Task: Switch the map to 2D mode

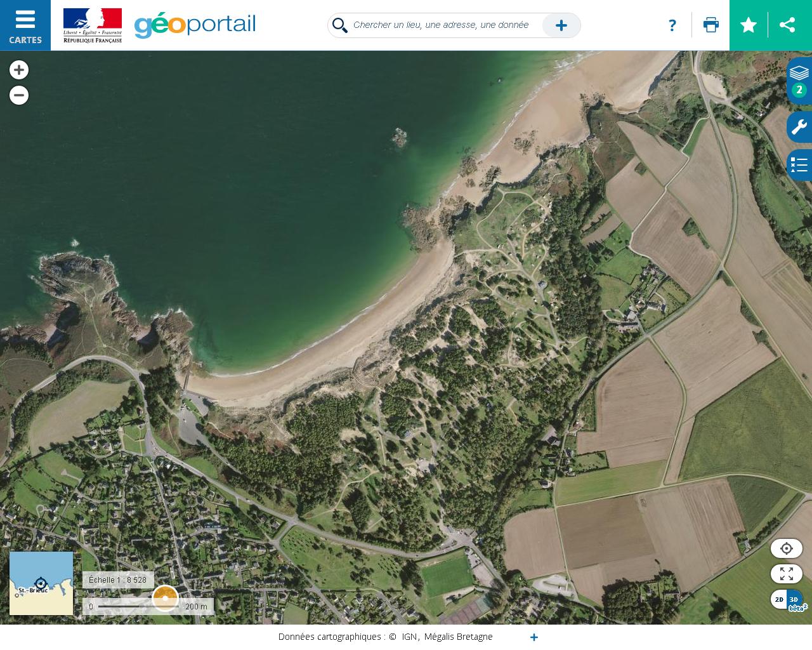Action: coord(779,599)
